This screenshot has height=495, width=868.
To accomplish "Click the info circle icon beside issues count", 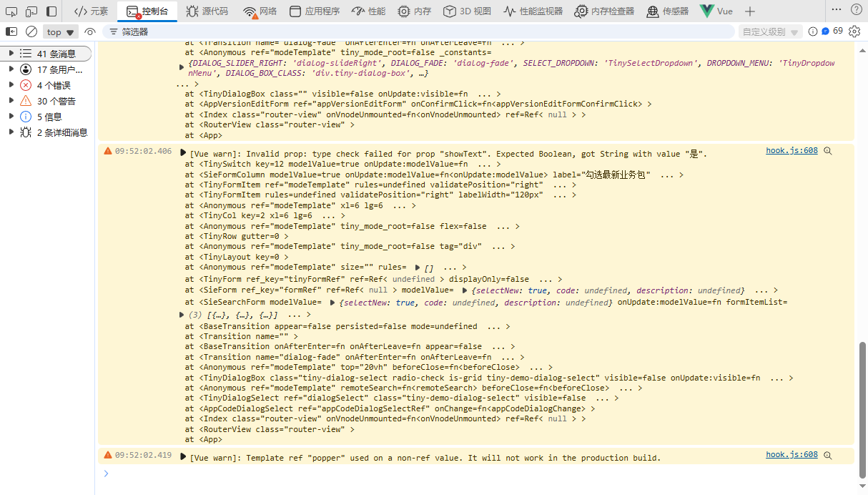I will coord(812,31).
